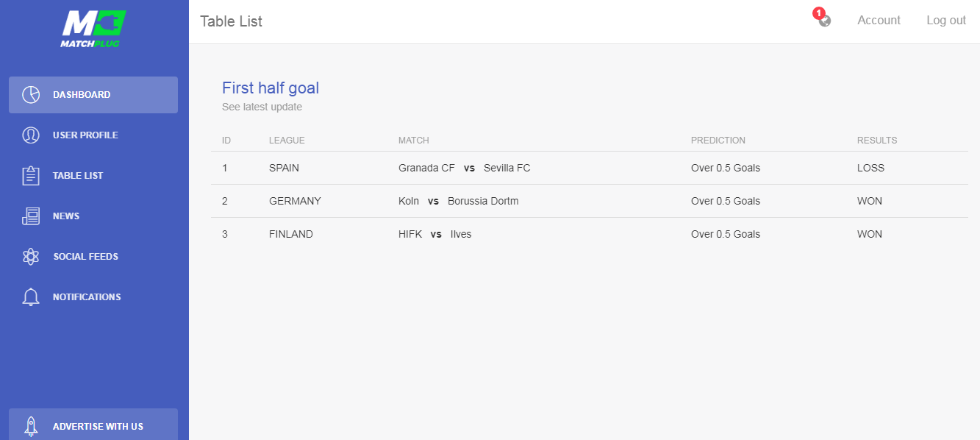The height and width of the screenshot is (440, 980).
Task: Click the MatchPlug logo
Action: point(93,28)
